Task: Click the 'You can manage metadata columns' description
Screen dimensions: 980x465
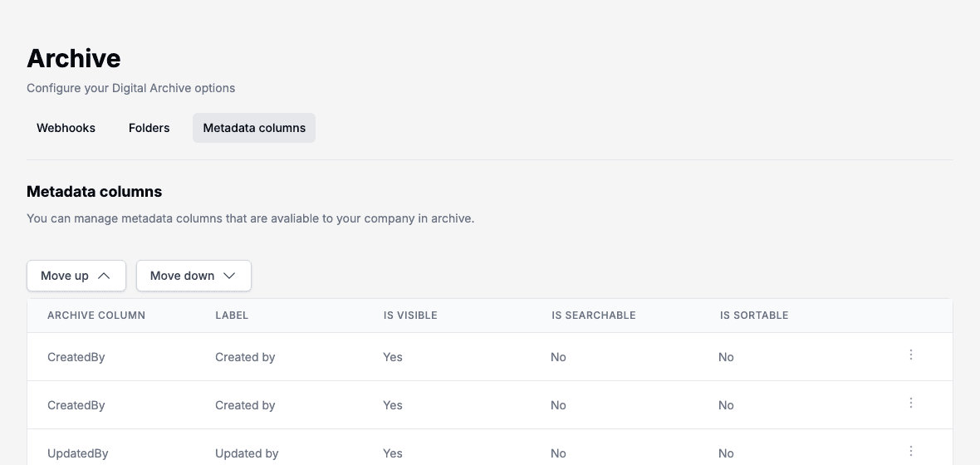Action: click(251, 218)
